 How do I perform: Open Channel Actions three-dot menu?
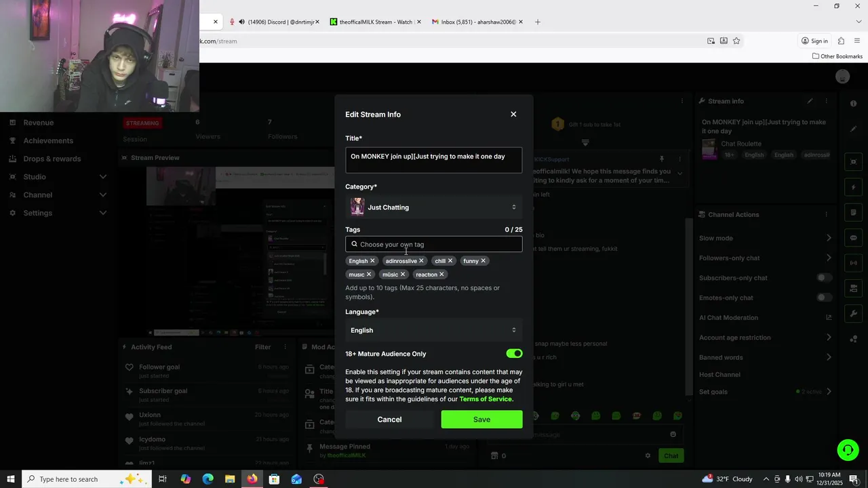827,215
